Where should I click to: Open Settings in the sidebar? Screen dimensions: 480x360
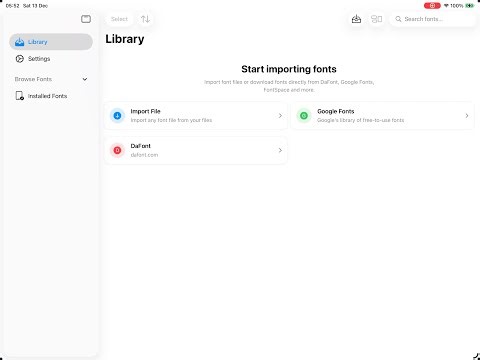(51, 59)
